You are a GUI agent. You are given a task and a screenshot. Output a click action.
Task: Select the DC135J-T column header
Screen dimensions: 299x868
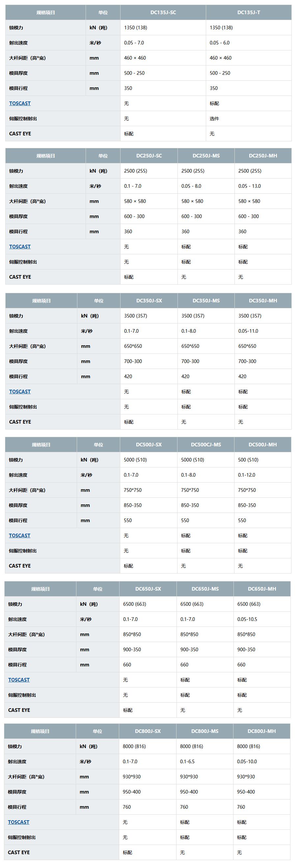(x=249, y=13)
